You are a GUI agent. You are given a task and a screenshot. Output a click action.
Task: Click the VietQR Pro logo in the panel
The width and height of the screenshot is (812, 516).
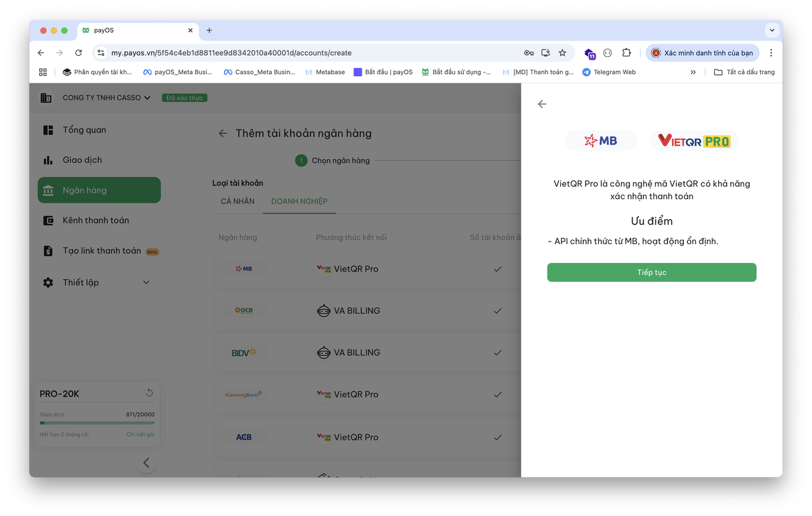point(694,141)
